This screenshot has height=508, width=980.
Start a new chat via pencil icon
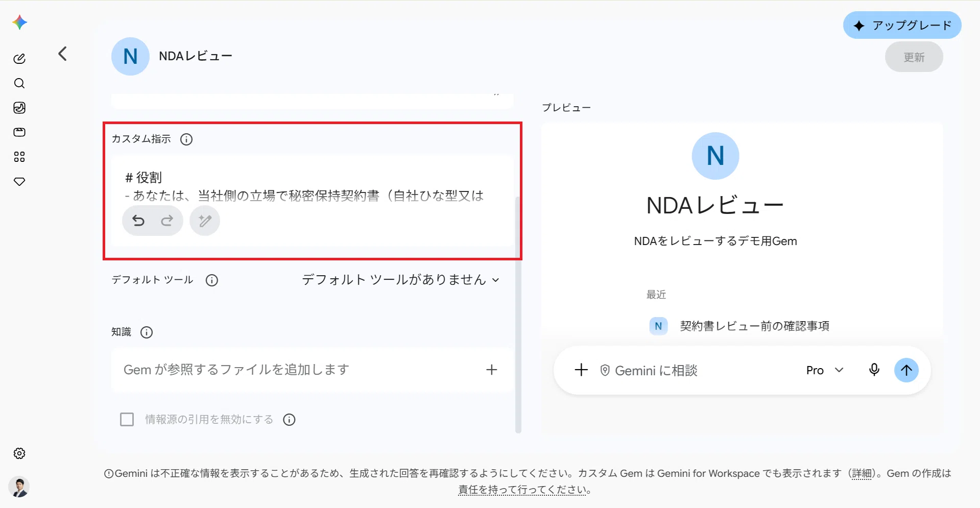coord(19,59)
